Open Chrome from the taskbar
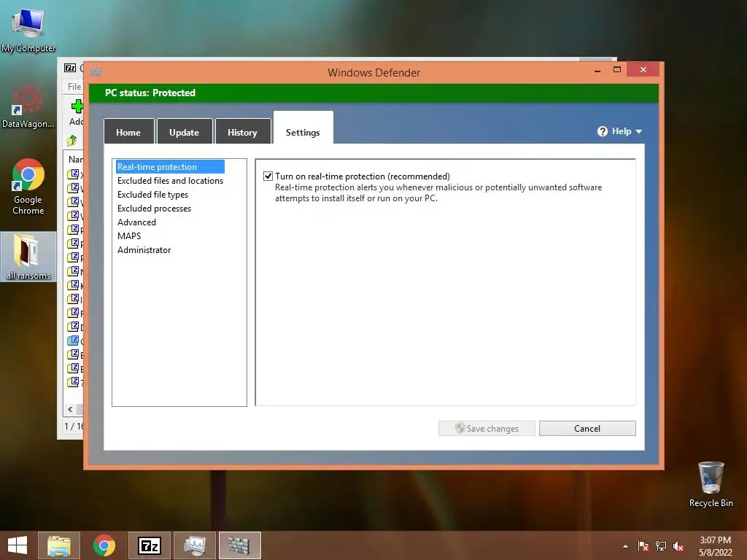Image resolution: width=747 pixels, height=560 pixels. [x=104, y=545]
